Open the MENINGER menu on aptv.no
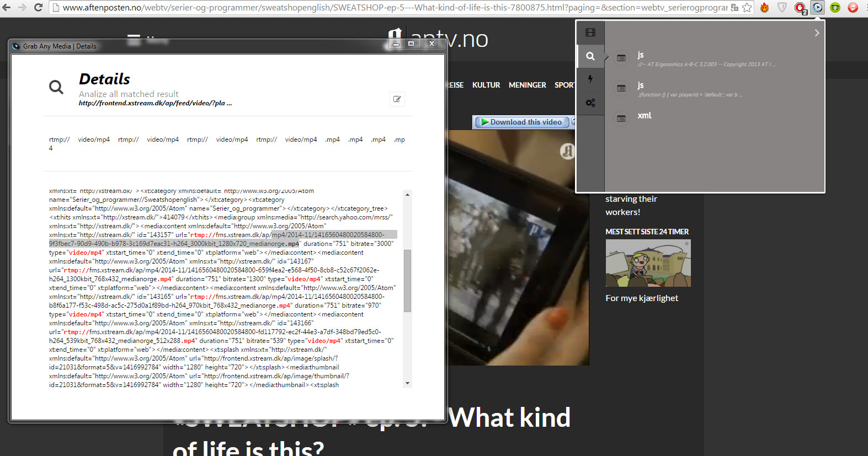The width and height of the screenshot is (868, 456). 528,85
